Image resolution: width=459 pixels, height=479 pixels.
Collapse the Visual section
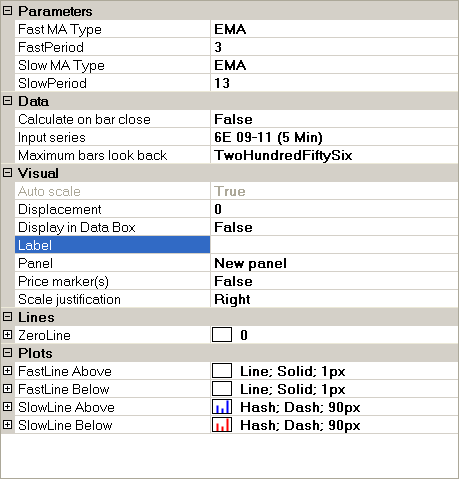point(7,173)
